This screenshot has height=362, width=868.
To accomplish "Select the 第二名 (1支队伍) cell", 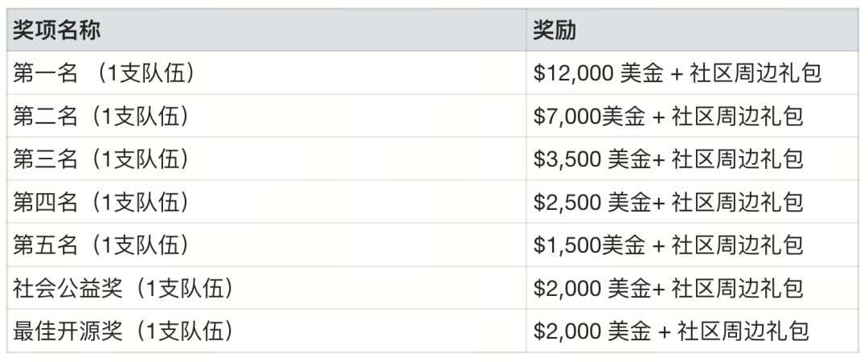I will tap(101, 117).
